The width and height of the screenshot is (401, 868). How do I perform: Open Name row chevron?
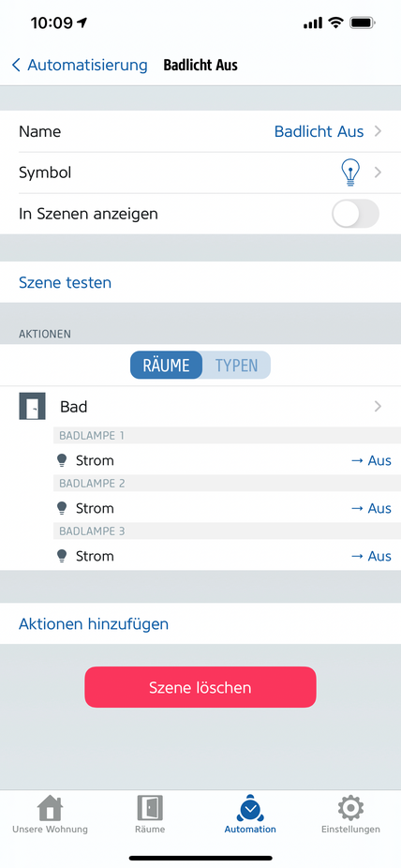[378, 132]
